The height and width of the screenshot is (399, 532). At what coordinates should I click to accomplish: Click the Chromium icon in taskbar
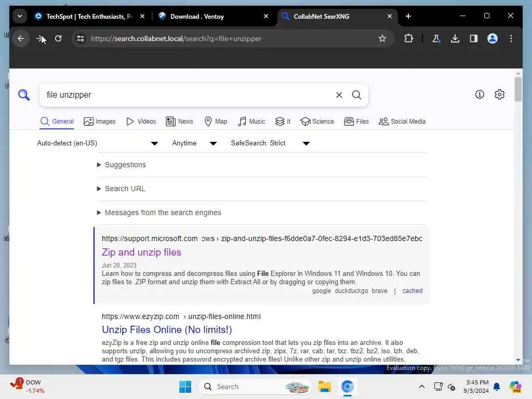(x=347, y=387)
